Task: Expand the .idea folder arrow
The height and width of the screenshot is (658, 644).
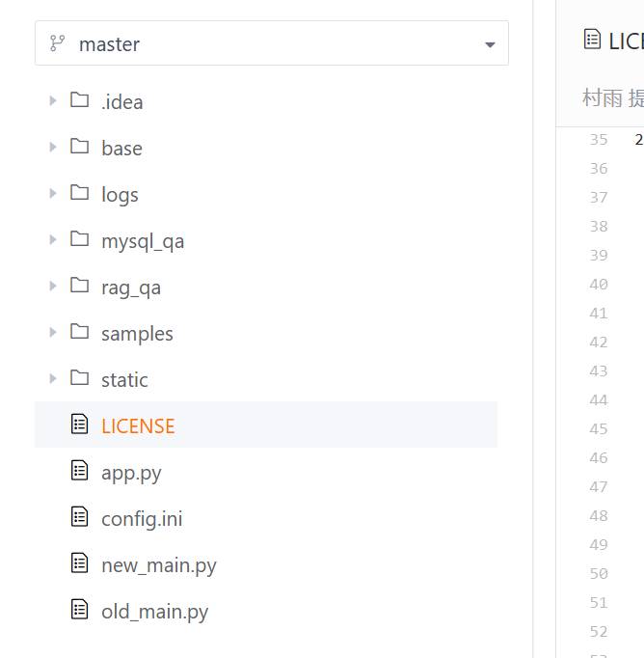Action: pyautogui.click(x=53, y=100)
